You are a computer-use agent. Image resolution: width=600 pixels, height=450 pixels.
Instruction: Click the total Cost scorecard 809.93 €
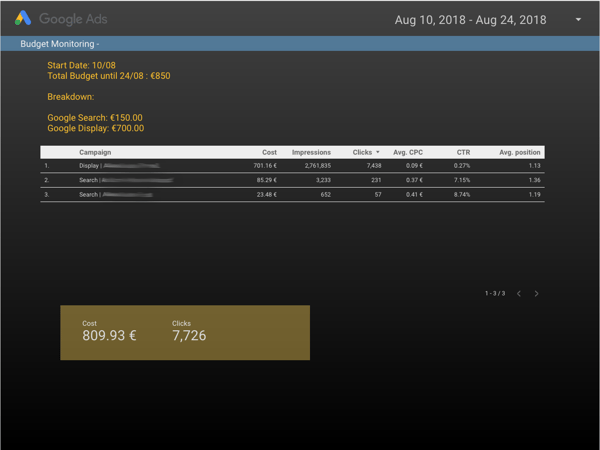pyautogui.click(x=109, y=331)
